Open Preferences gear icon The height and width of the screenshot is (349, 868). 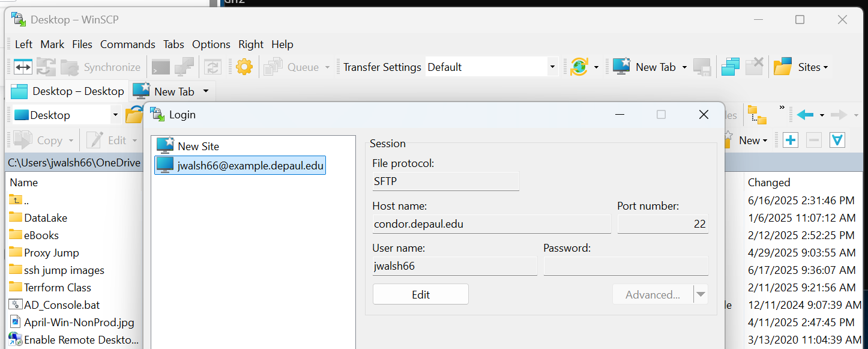click(x=244, y=67)
